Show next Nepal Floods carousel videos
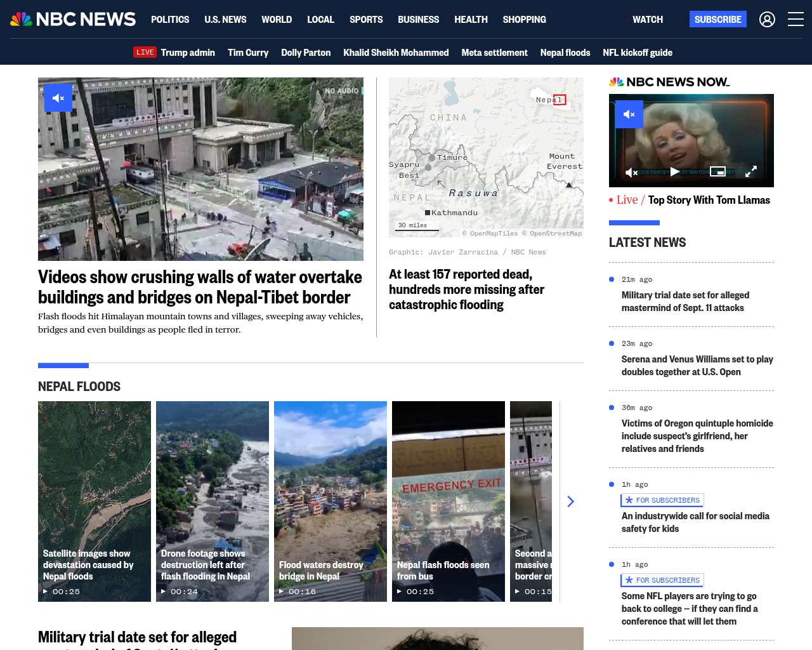 tap(570, 501)
